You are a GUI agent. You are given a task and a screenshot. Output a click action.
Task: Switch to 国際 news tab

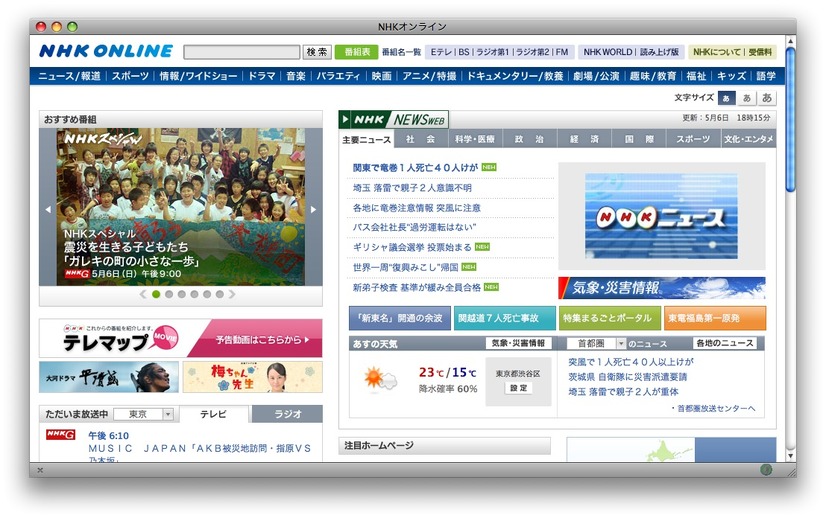(639, 139)
